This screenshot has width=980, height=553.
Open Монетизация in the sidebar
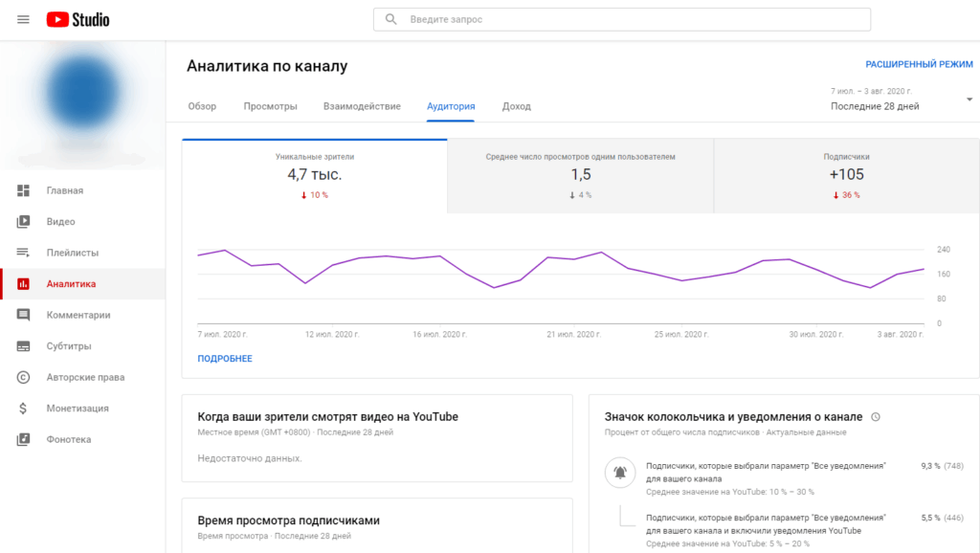coord(84,408)
